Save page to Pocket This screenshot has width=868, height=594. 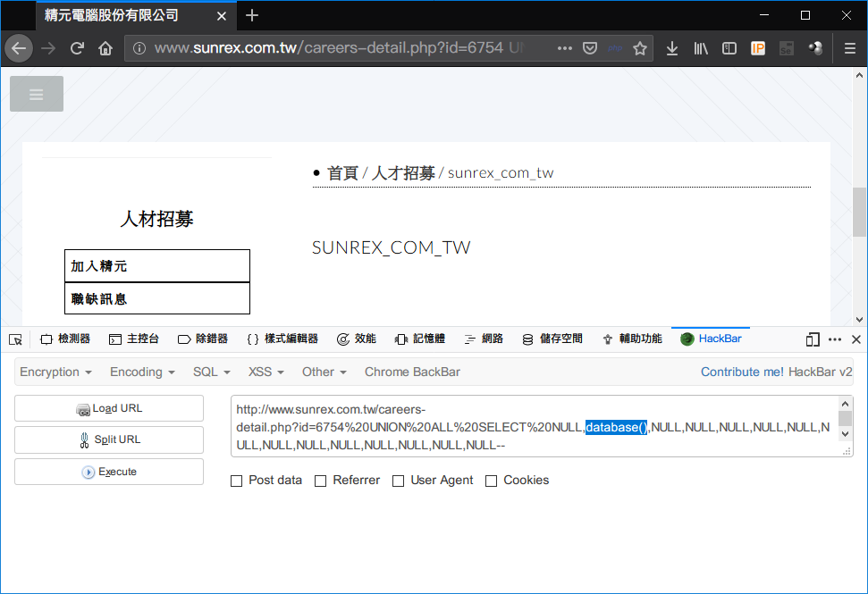pyautogui.click(x=590, y=48)
